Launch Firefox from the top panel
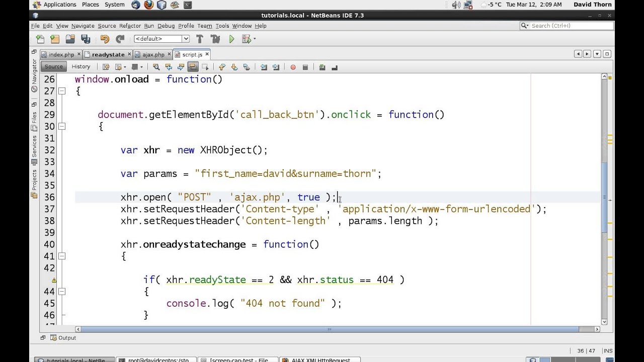The image size is (644, 362). (148, 5)
